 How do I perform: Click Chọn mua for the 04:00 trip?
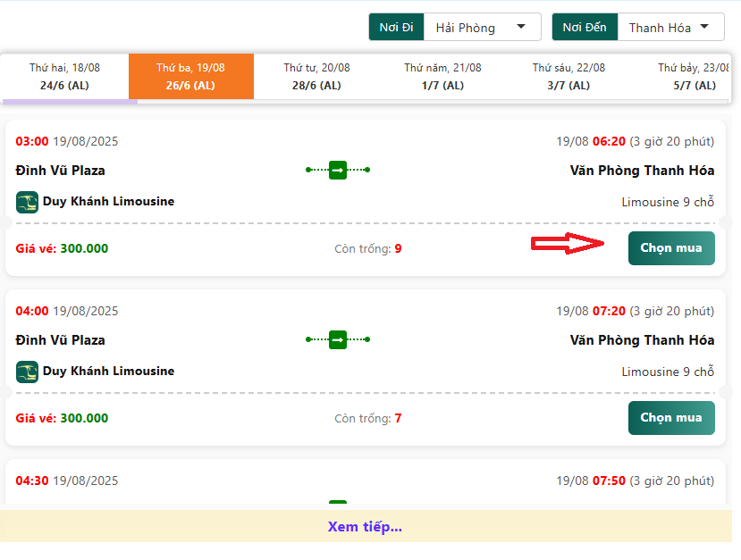pyautogui.click(x=671, y=418)
